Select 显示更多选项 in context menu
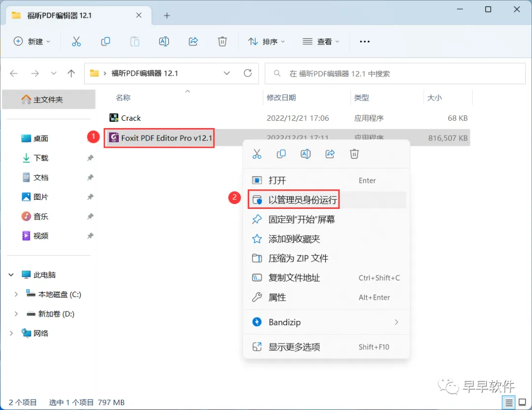532x410 pixels. (327, 347)
